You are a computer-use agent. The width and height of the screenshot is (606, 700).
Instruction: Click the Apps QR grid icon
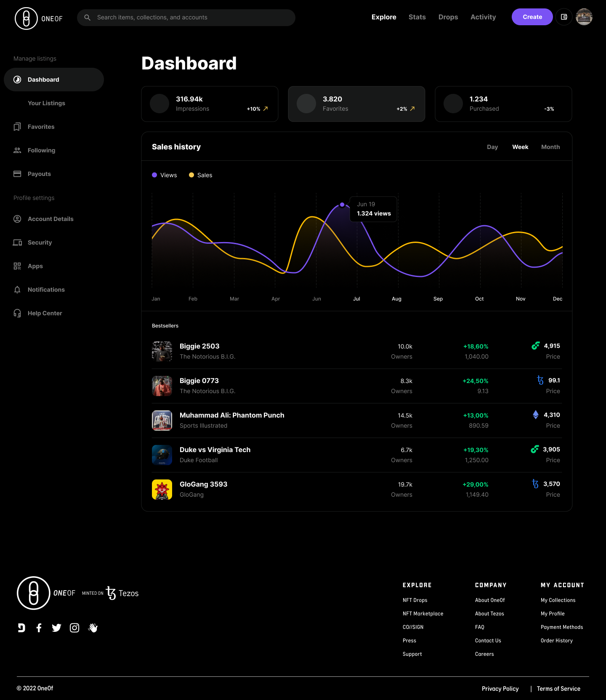pos(17,266)
